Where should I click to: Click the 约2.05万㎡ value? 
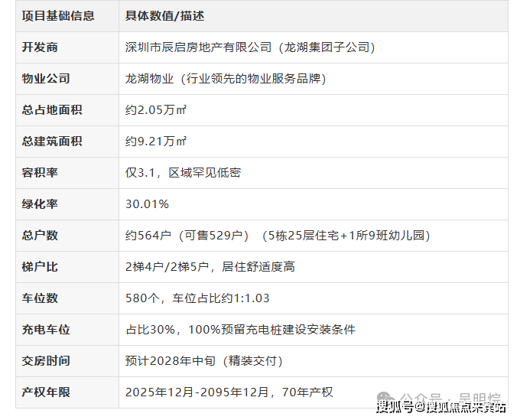click(x=156, y=110)
